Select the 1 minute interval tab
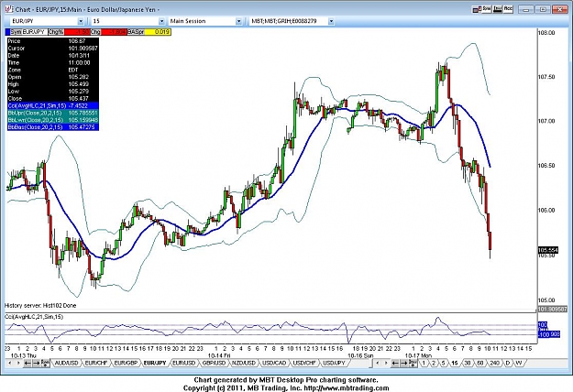This screenshot has width=573, height=392. [x=424, y=364]
